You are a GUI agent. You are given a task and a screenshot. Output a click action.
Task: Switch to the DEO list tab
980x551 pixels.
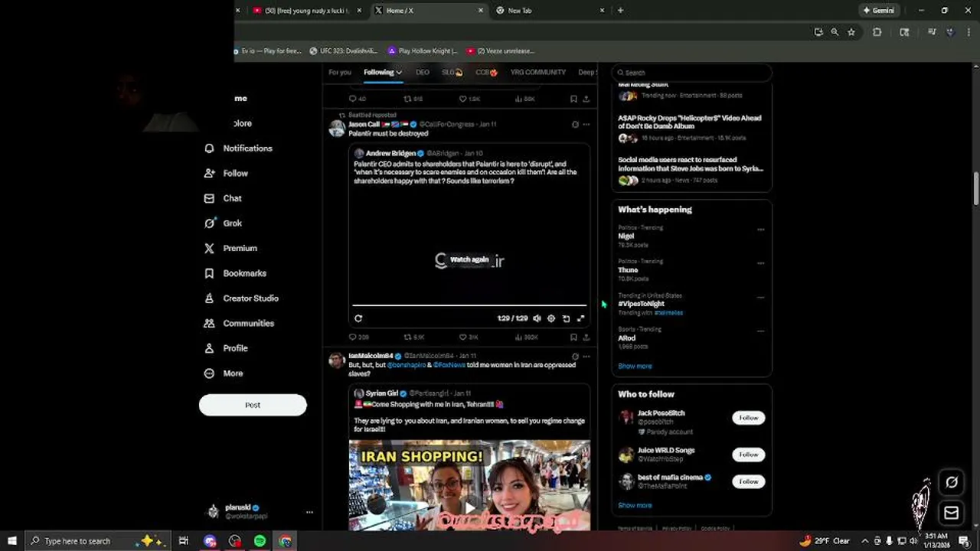point(423,73)
